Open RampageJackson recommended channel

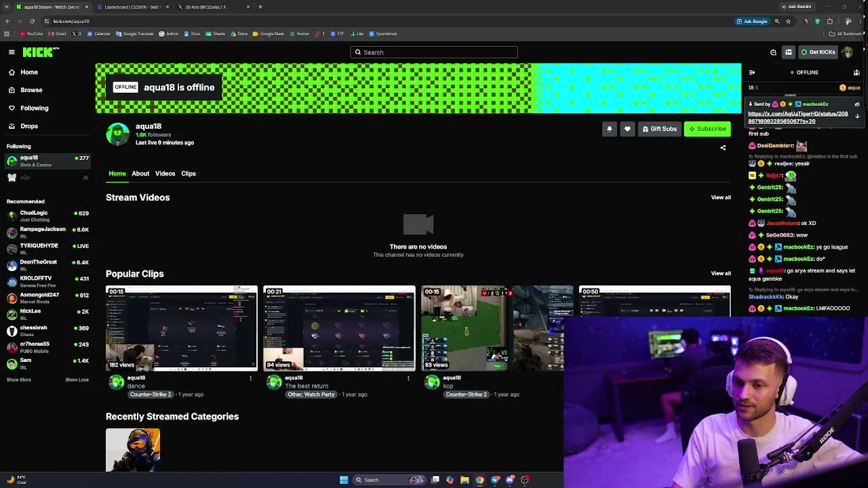(47, 232)
